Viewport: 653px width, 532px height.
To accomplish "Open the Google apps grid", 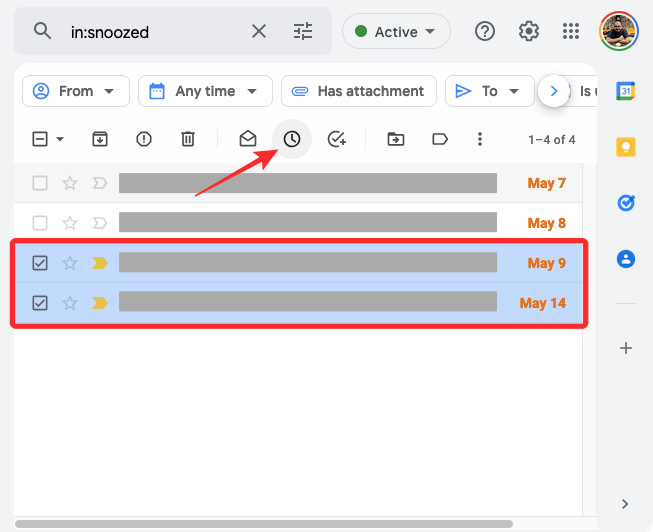I will point(571,31).
